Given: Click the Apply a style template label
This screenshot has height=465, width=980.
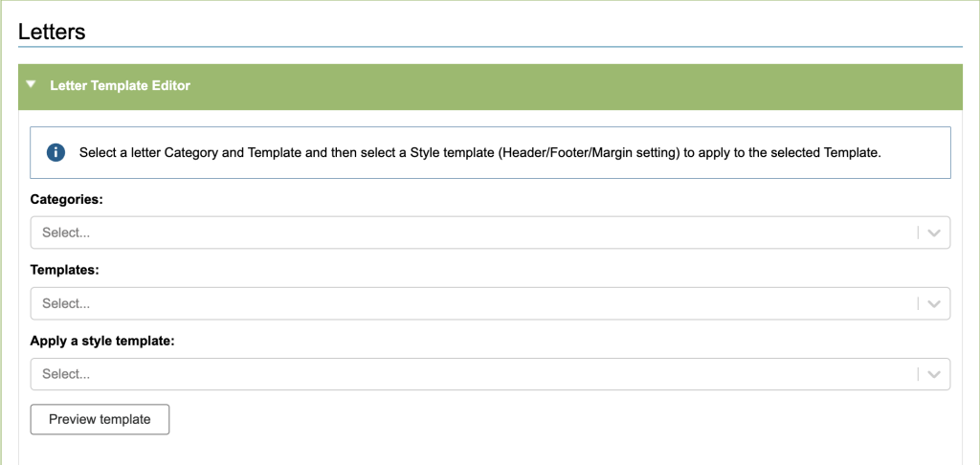Looking at the screenshot, I should 101,341.
